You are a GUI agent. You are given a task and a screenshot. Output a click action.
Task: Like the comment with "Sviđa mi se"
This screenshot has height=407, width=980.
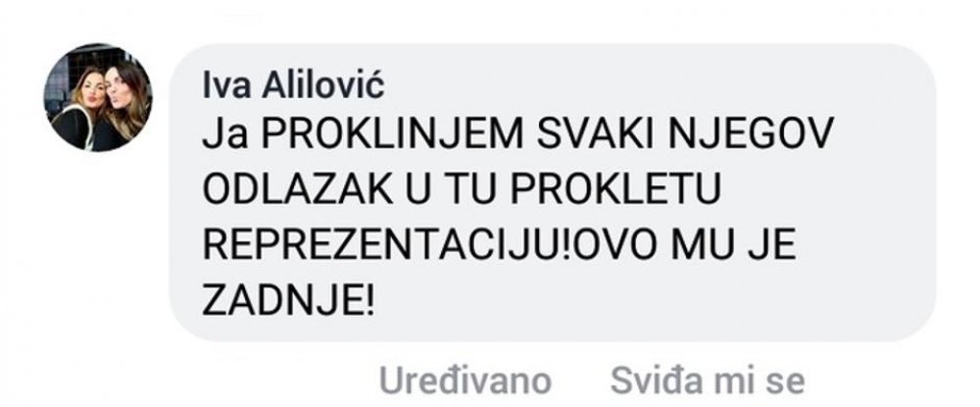pos(708,381)
